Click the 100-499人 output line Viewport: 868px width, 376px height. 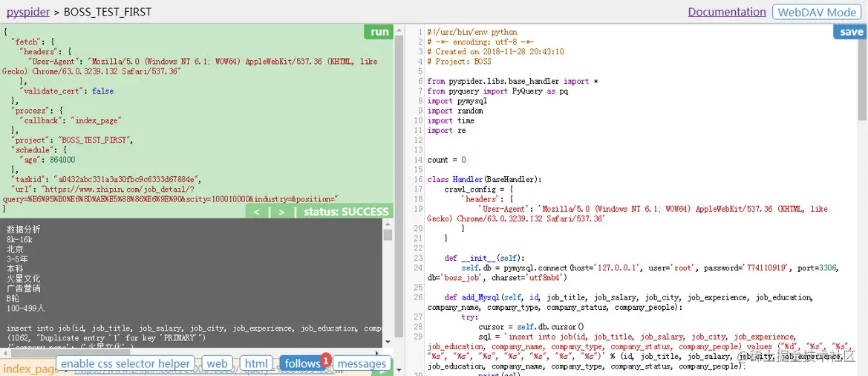(x=25, y=308)
